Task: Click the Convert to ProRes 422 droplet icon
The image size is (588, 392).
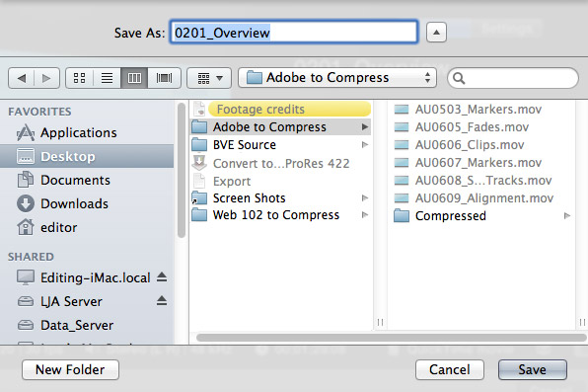Action: pos(199,163)
